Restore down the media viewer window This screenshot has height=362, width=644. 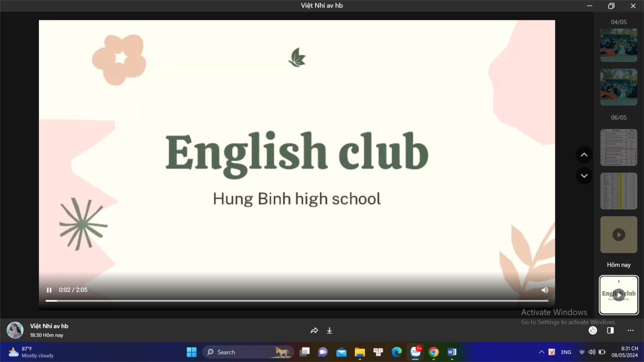point(611,6)
